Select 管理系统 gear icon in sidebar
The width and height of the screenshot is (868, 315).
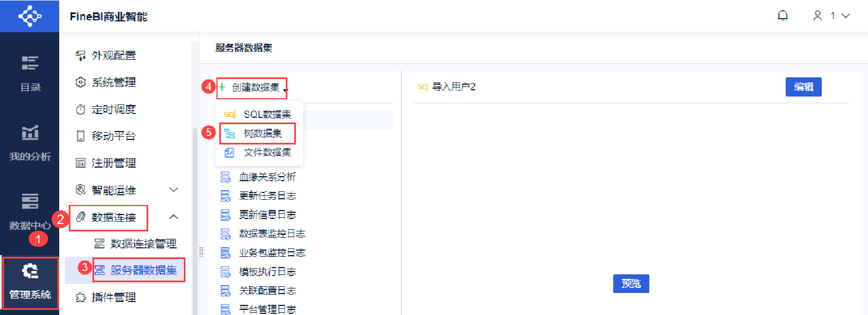pos(30,272)
